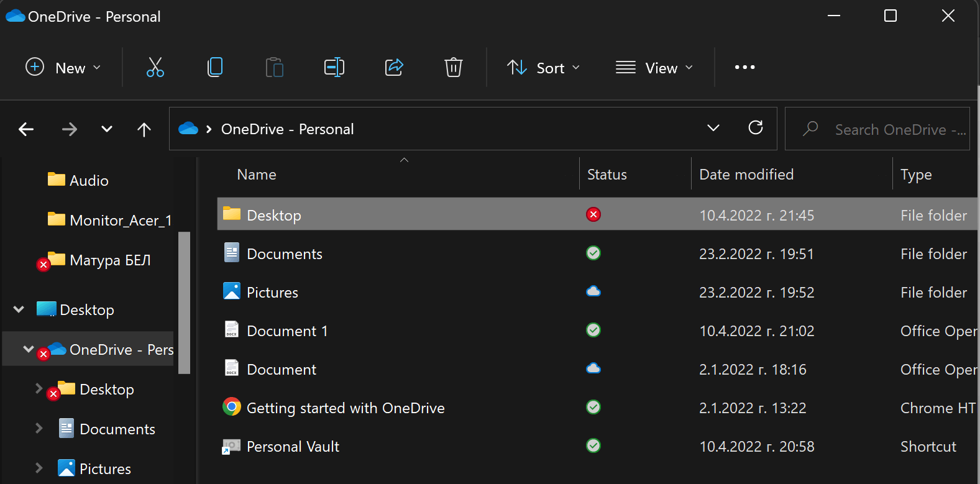The width and height of the screenshot is (980, 484).
Task: Go back with the left arrow
Action: [x=26, y=129]
